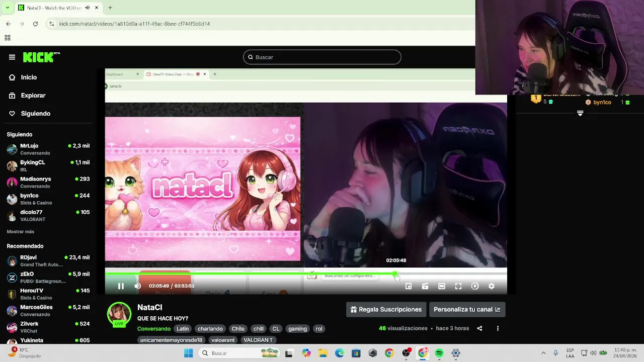Open RDjavi recommended channel
The height and width of the screenshot is (362, 644).
click(48, 261)
